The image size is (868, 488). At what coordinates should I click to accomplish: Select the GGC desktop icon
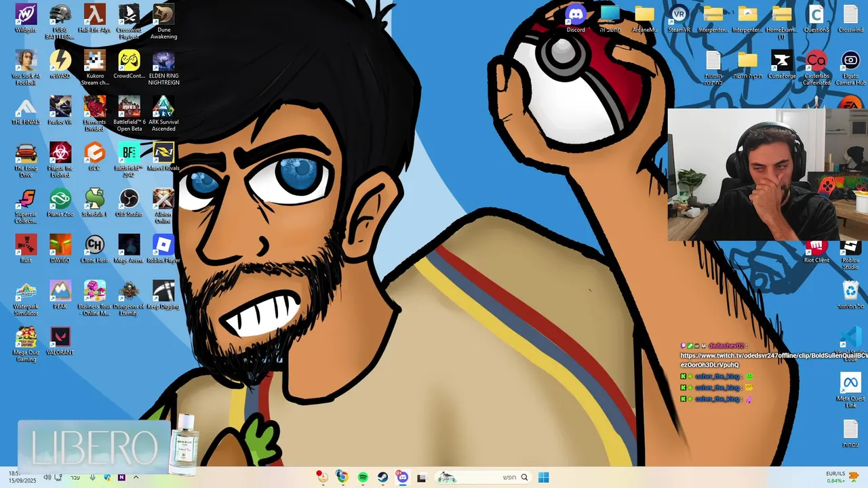pos(94,157)
